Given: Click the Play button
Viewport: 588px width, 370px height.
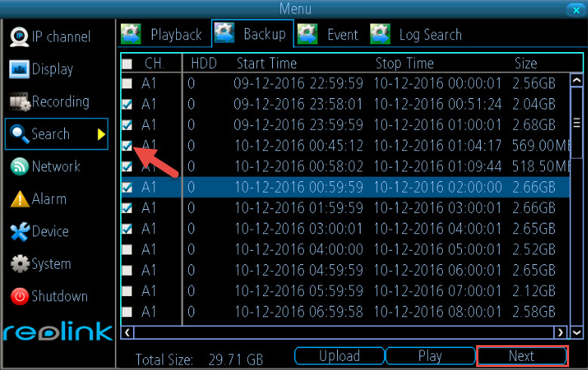Looking at the screenshot, I should (x=430, y=356).
